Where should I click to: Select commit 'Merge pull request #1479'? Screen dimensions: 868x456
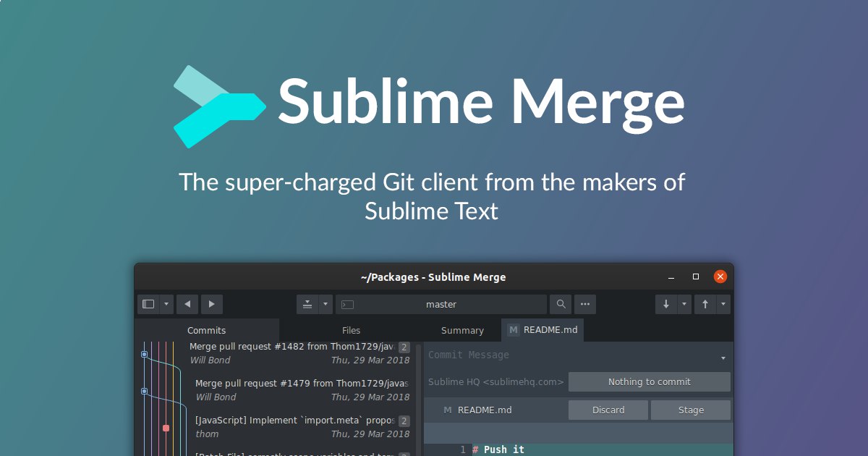point(300,390)
